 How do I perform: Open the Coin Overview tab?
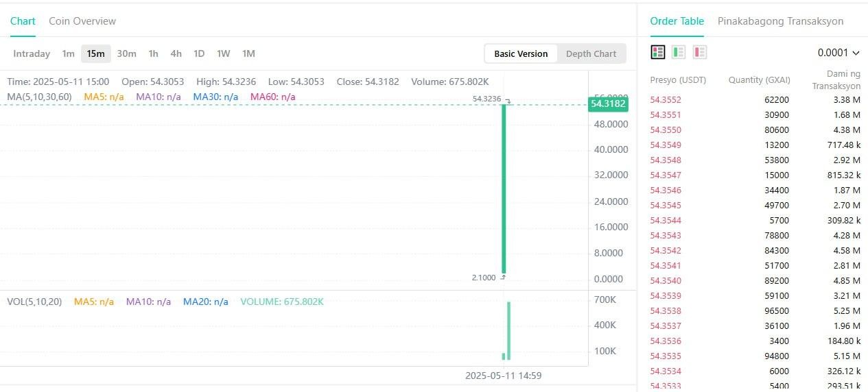82,21
